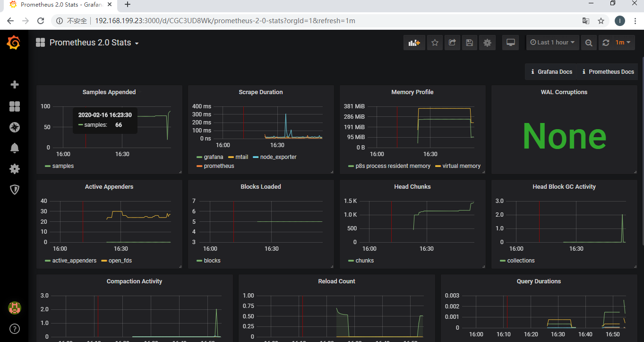
Task: Click the time range zoom out magnifier
Action: [x=589, y=43]
